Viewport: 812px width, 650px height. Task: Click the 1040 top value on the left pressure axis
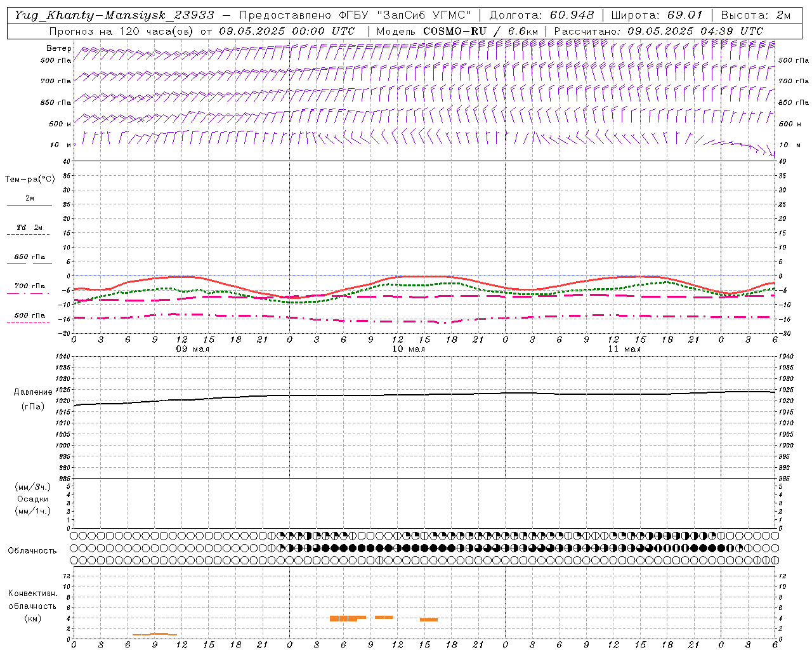point(63,357)
